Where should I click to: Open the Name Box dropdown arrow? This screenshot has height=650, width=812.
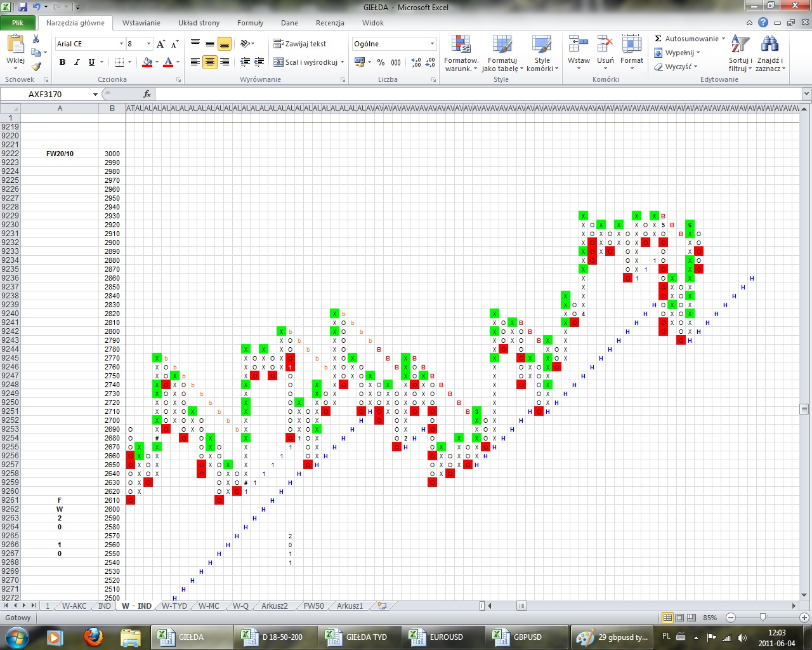95,94
